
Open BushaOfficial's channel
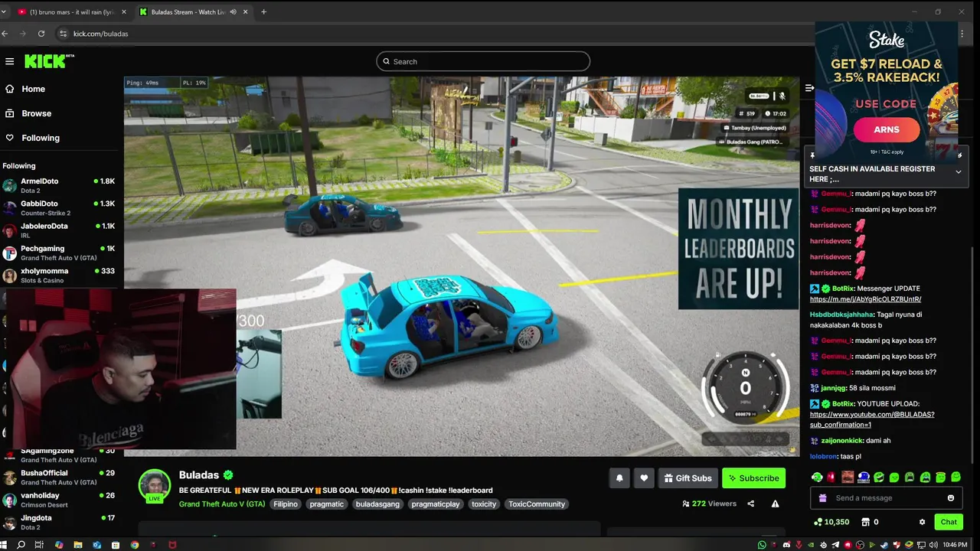pyautogui.click(x=59, y=477)
